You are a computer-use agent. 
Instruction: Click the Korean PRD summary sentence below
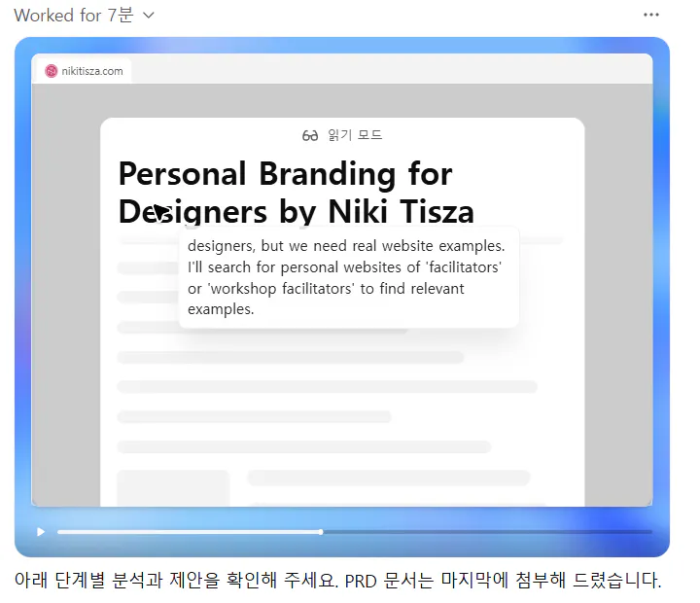tap(338, 581)
